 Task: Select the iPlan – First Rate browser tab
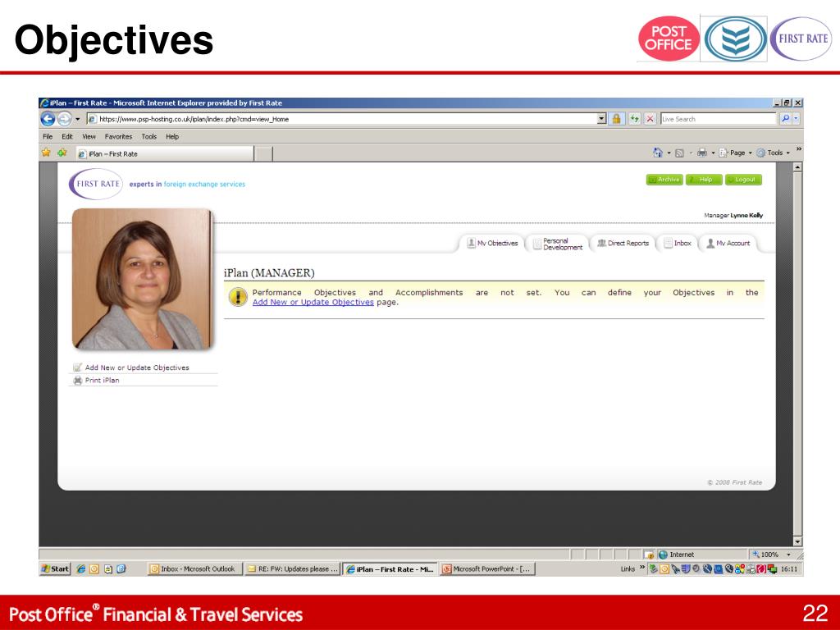[165, 153]
